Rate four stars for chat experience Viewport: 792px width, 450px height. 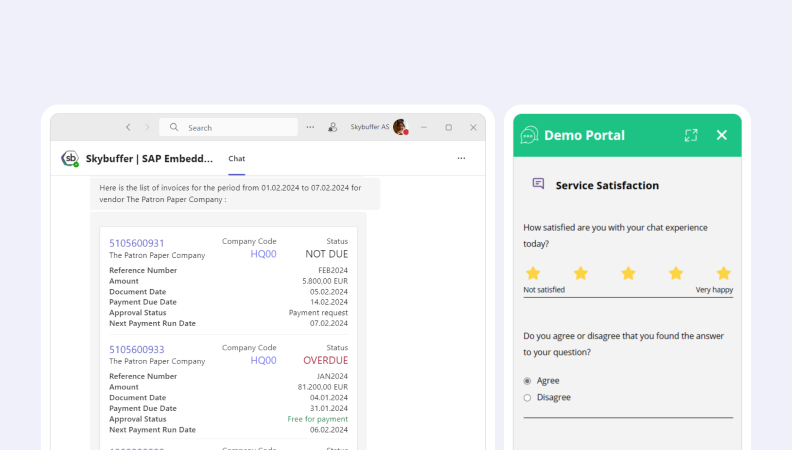click(676, 273)
